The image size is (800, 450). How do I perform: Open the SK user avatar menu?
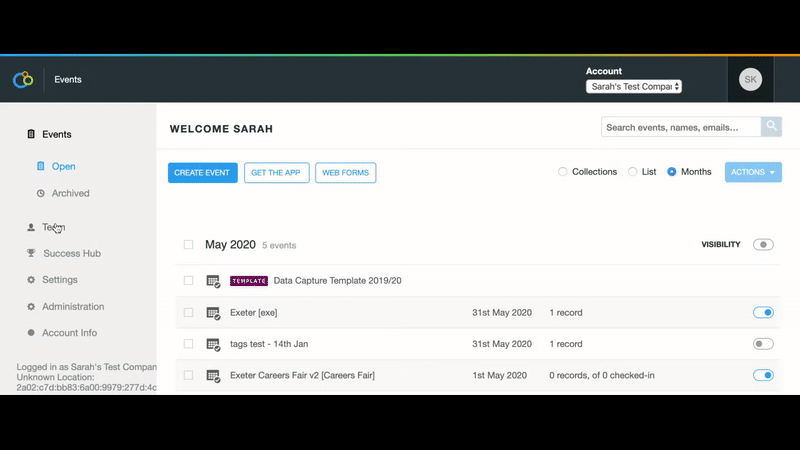click(750, 79)
